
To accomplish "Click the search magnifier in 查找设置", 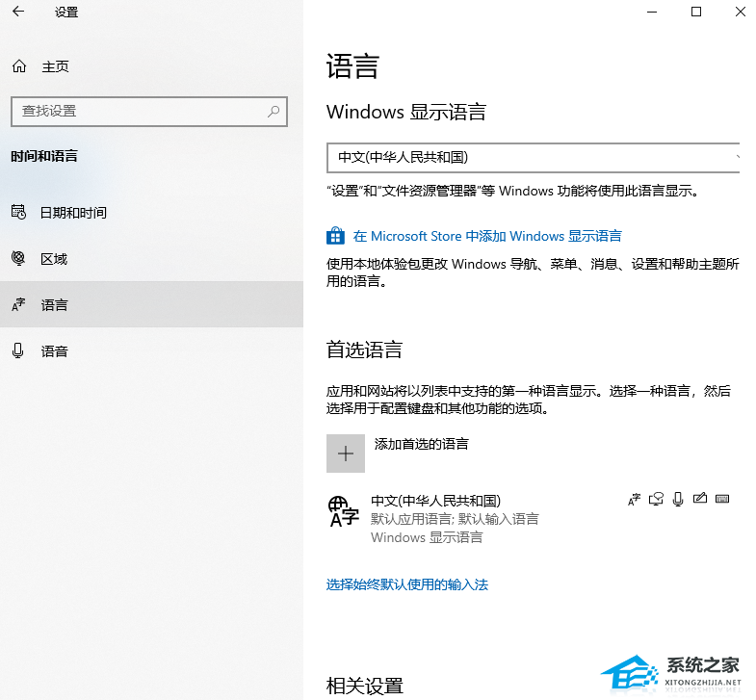I will (274, 112).
